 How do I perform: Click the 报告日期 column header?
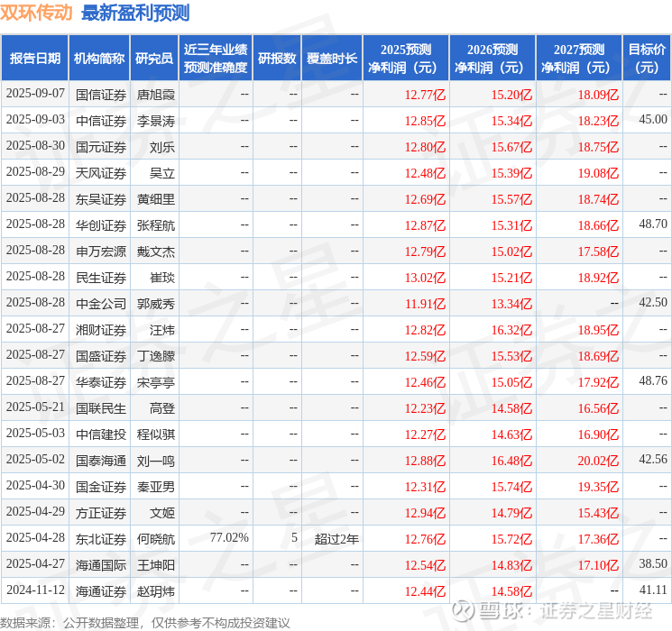point(34,59)
